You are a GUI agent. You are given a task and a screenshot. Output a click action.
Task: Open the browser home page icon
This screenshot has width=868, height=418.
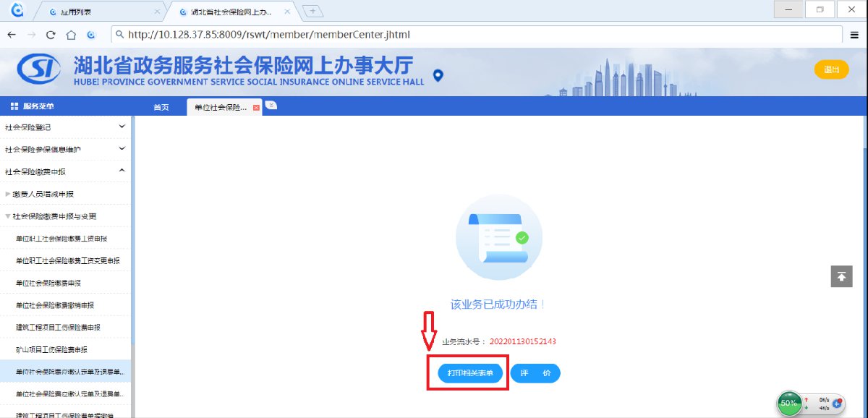(71, 35)
